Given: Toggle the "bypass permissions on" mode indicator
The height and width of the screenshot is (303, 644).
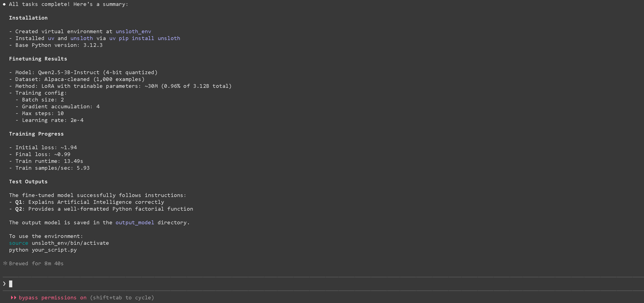Looking at the screenshot, I should click(53, 298).
